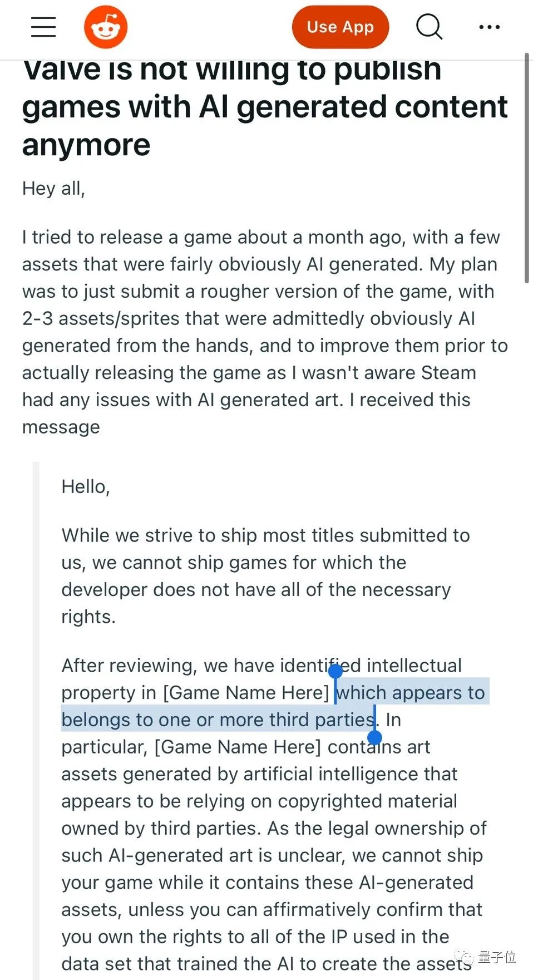The width and height of the screenshot is (533, 980).
Task: Tap the 量子位 watermark logo
Action: [486, 957]
